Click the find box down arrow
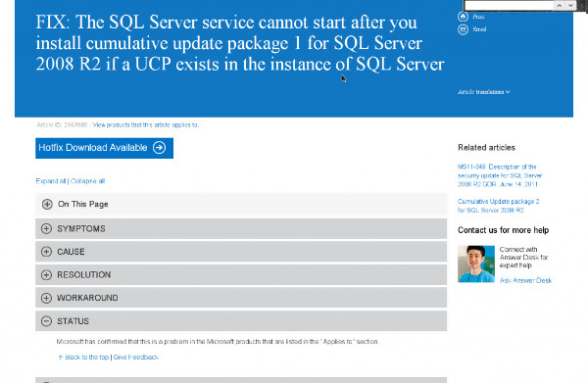The width and height of the screenshot is (588, 383). (x=570, y=5)
